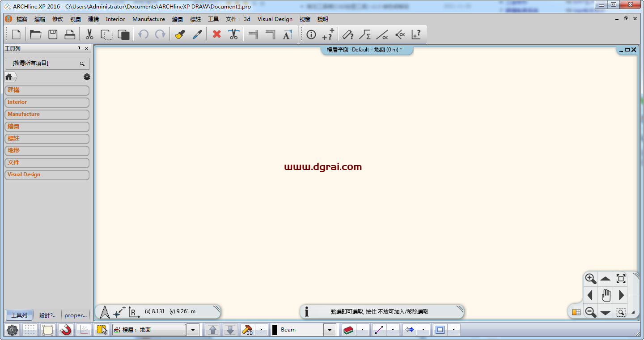Click the paintbrush format icon
The height and width of the screenshot is (340, 644).
pos(180,34)
